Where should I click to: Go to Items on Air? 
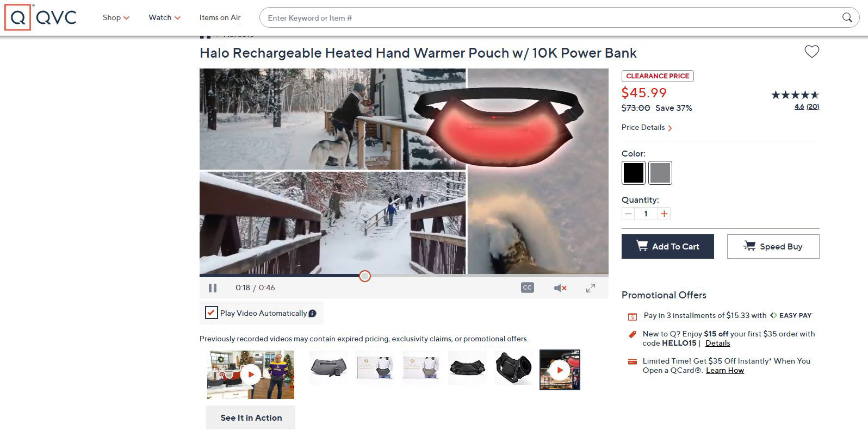point(220,17)
